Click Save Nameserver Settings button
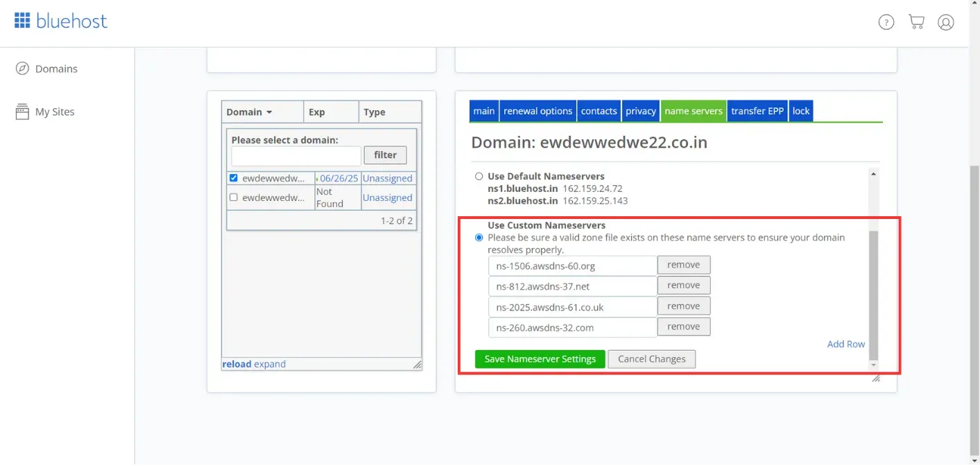Viewport: 980px width, 465px height. (540, 359)
